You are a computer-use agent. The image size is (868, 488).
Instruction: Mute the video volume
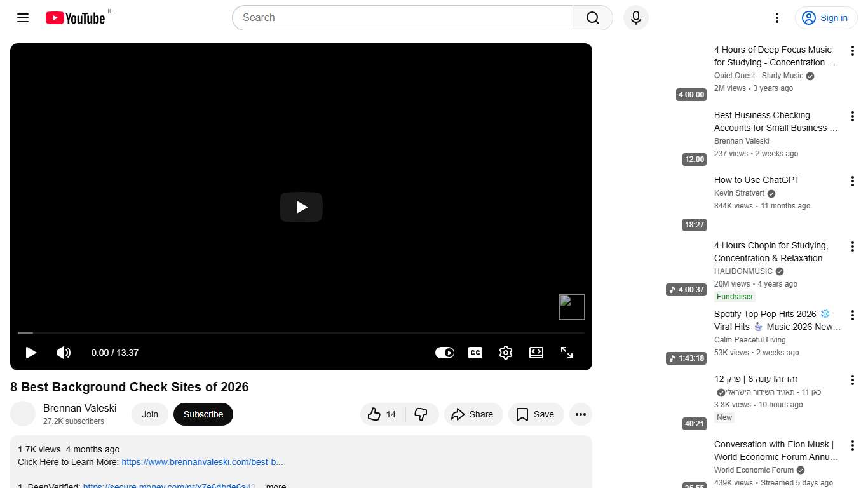pyautogui.click(x=64, y=353)
